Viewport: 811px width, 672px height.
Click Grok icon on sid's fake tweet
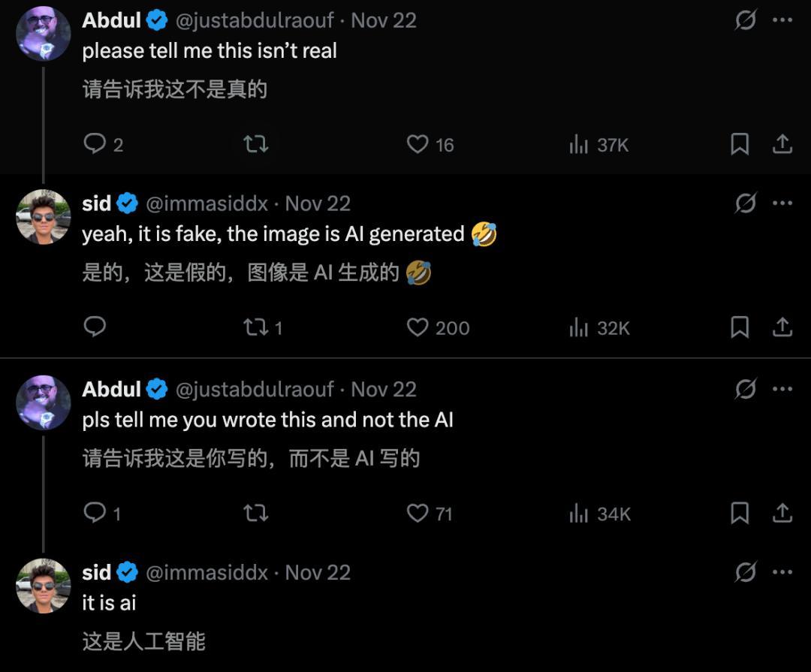pyautogui.click(x=745, y=203)
